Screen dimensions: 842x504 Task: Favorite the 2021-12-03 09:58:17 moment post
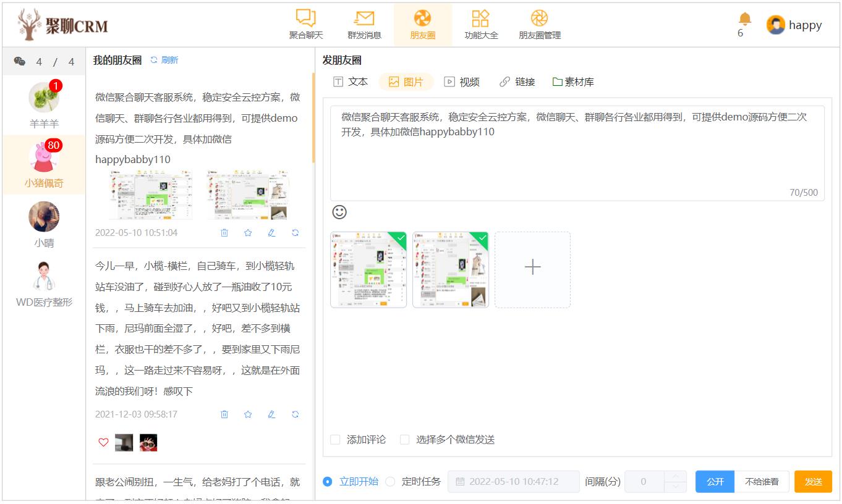point(248,414)
